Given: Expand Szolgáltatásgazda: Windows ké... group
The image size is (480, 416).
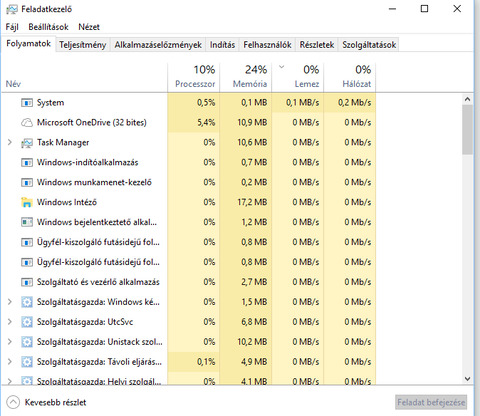Looking at the screenshot, I should point(10,302).
